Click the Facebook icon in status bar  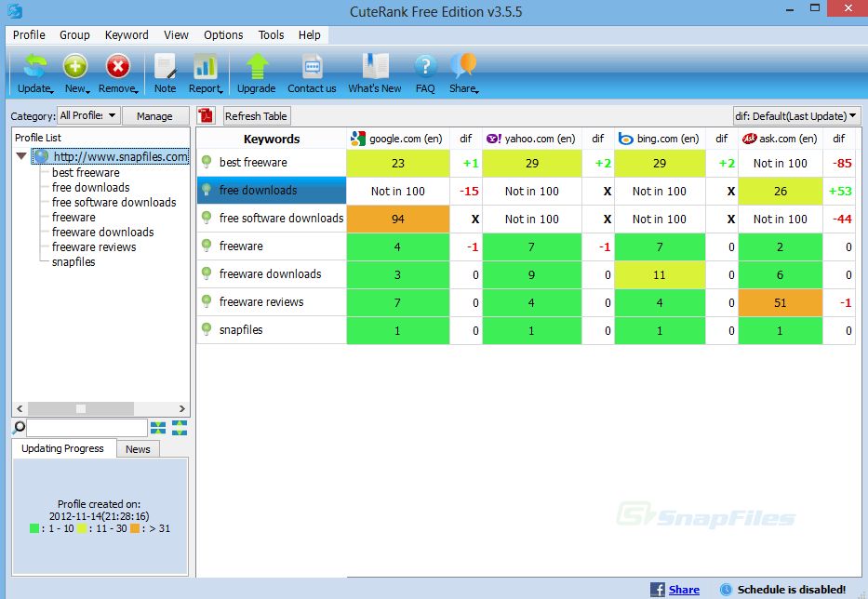pos(657,590)
